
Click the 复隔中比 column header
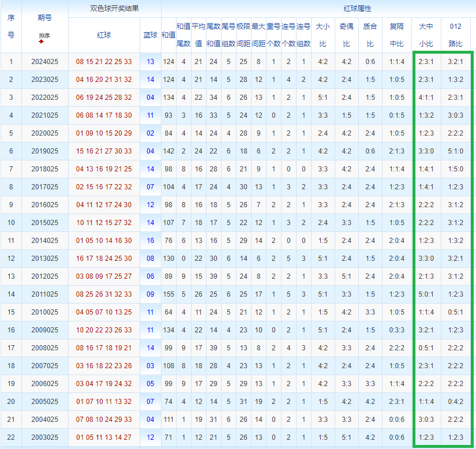point(397,35)
